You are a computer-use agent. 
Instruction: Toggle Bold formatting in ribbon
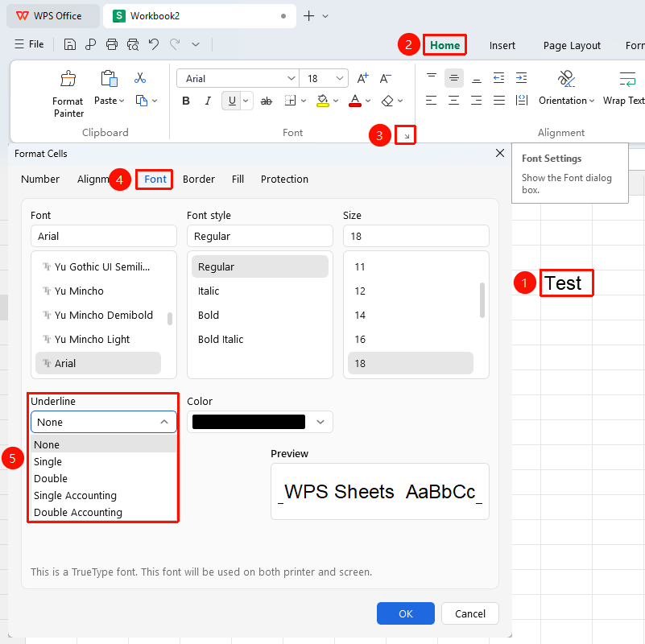click(x=186, y=101)
